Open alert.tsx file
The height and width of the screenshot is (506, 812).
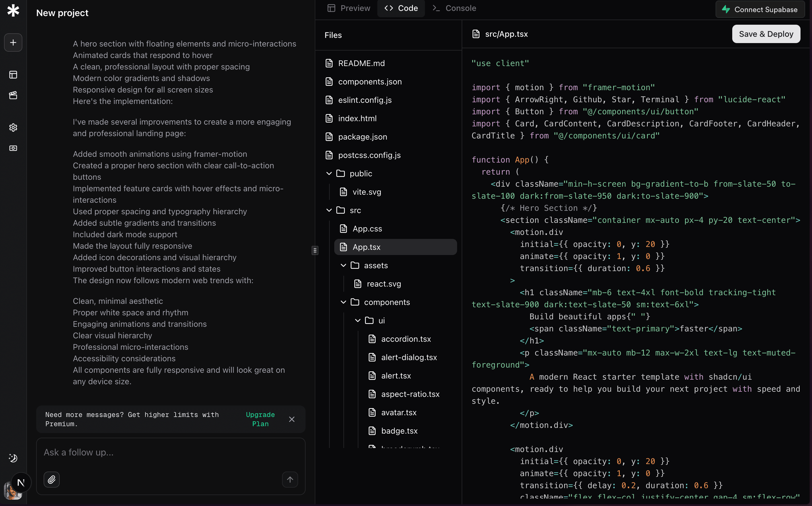(x=410, y=376)
